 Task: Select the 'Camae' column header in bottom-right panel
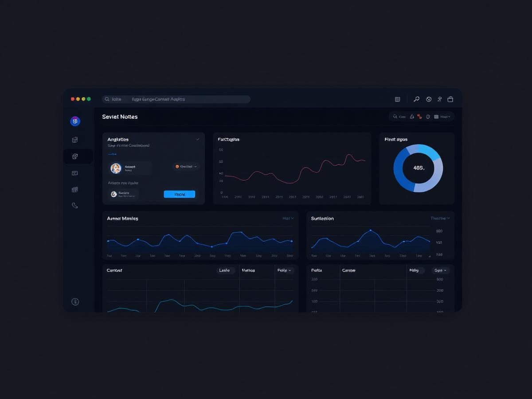[x=349, y=270]
